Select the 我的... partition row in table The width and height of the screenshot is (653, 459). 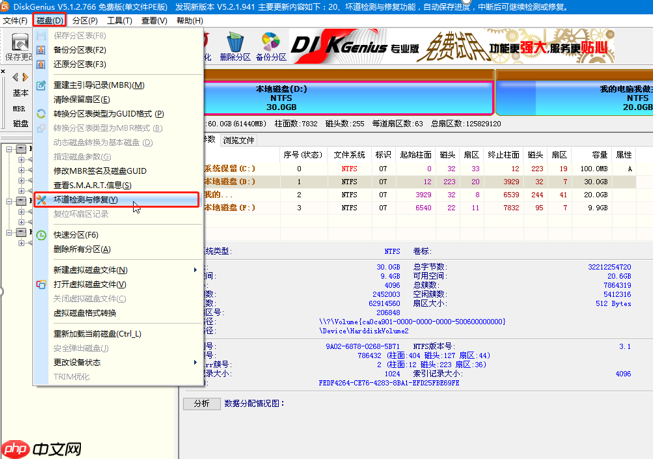point(420,195)
